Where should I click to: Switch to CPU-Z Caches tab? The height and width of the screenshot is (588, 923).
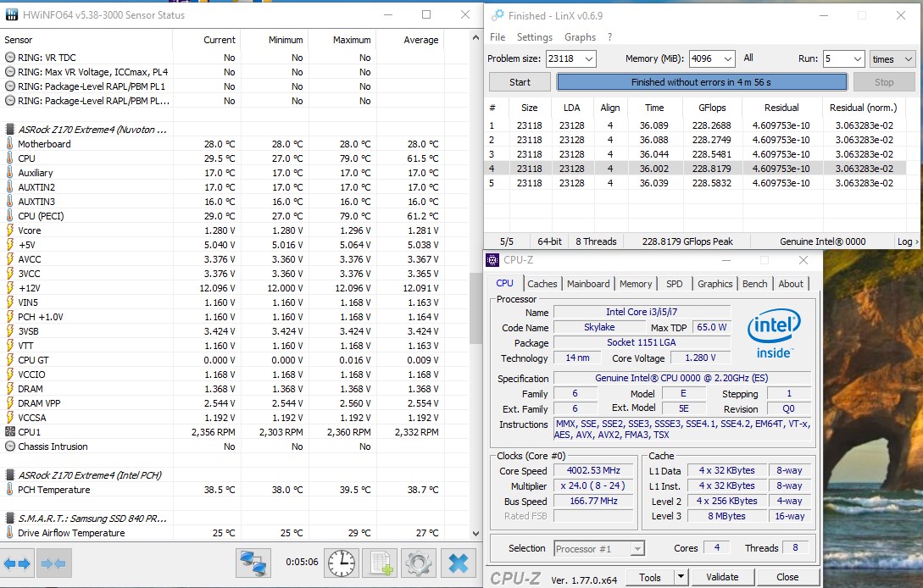click(x=542, y=284)
